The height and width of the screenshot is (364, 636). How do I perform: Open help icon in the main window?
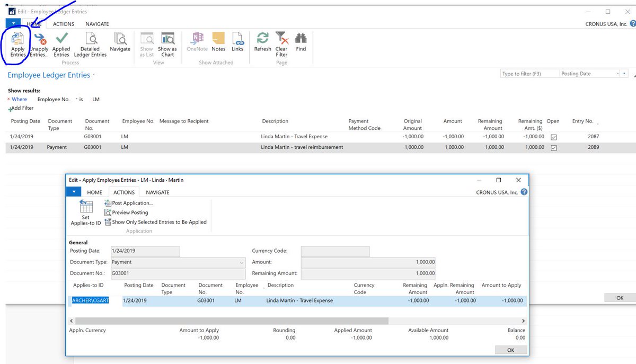pyautogui.click(x=632, y=24)
